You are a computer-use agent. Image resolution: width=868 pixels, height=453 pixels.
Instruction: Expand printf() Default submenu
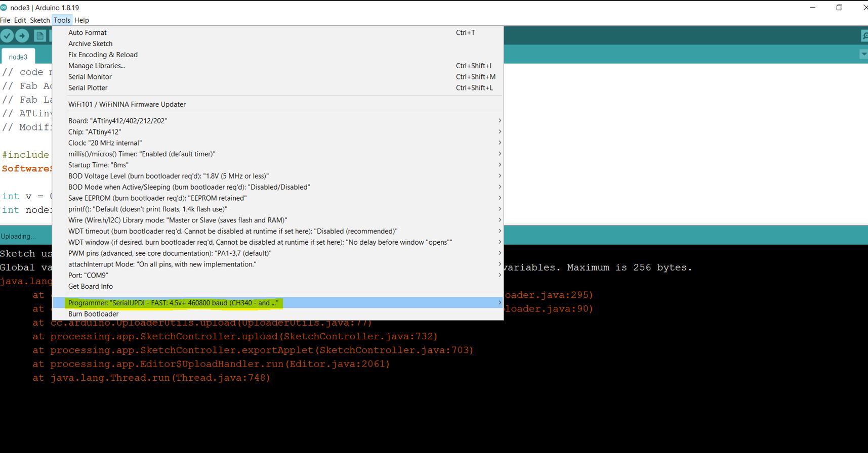coord(278,209)
